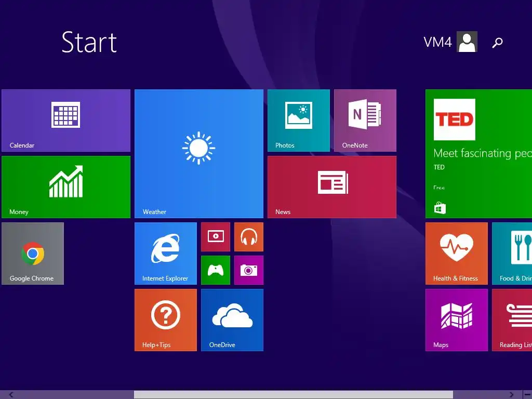The image size is (532, 399).
Task: Open the Food & Drink tile
Action: [512, 254]
